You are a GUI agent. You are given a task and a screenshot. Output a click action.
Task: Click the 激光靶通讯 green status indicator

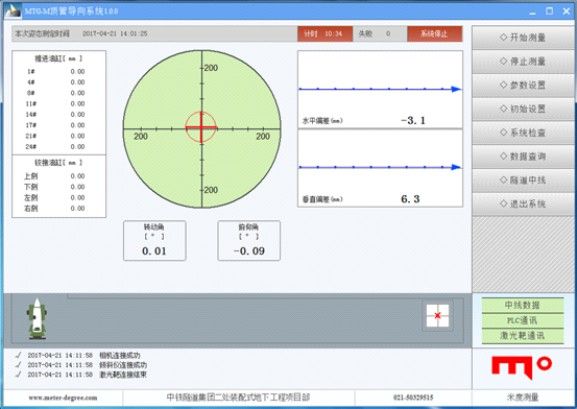click(523, 336)
